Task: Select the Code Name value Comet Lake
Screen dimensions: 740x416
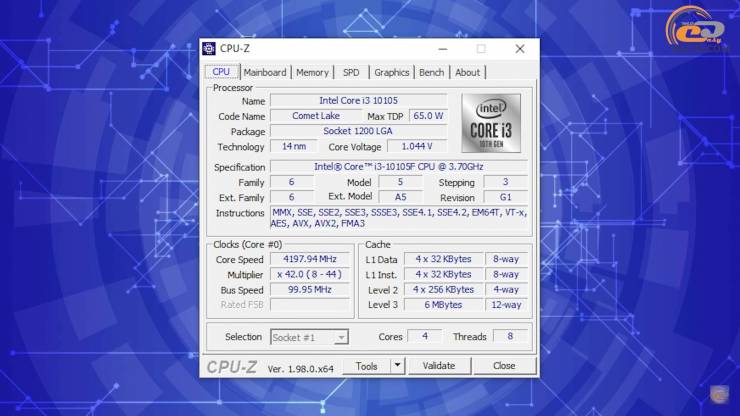Action: pos(316,116)
